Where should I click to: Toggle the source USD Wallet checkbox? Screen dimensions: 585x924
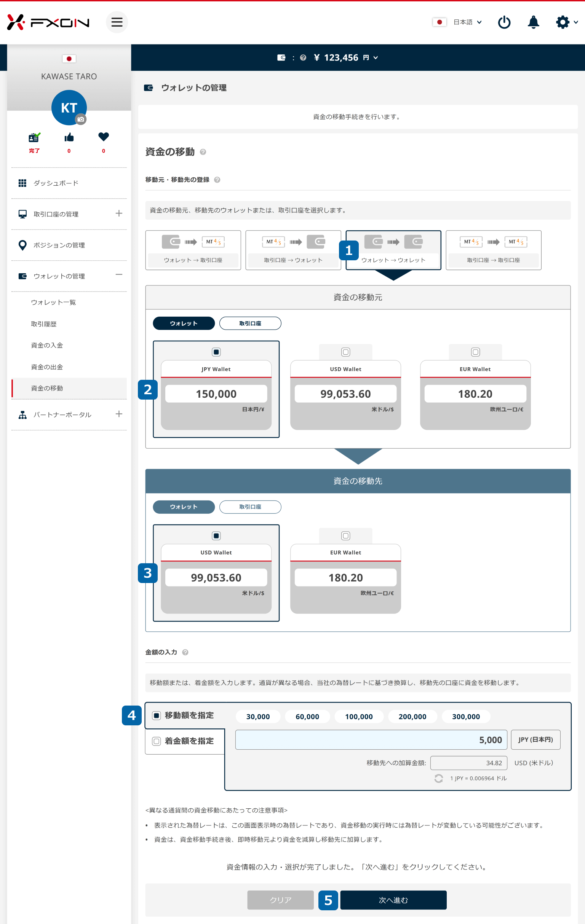[x=346, y=352]
